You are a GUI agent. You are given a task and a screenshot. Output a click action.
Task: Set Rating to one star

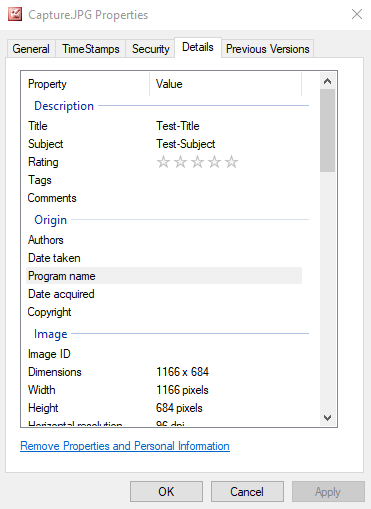(163, 162)
